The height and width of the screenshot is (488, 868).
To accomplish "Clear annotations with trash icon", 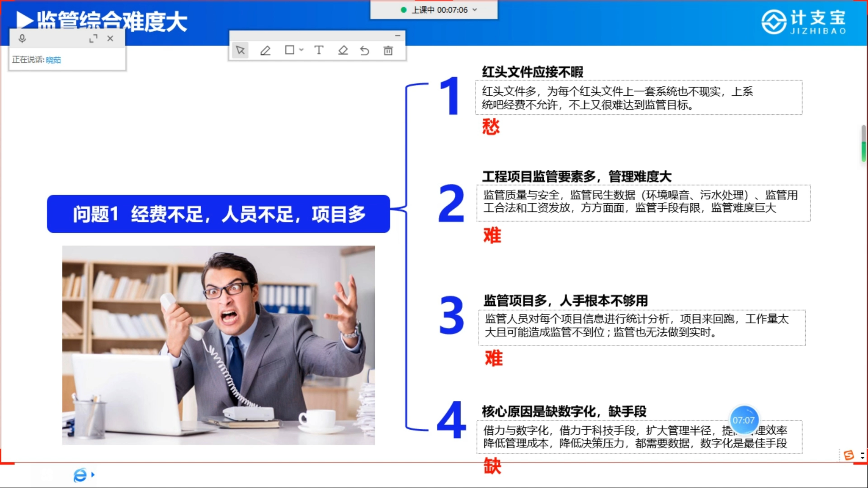I will coord(388,51).
